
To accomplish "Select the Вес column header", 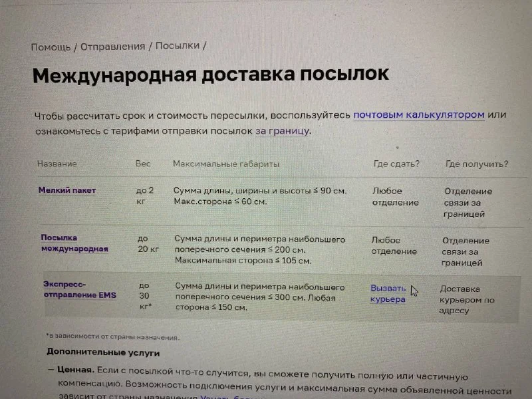I will coord(143,164).
